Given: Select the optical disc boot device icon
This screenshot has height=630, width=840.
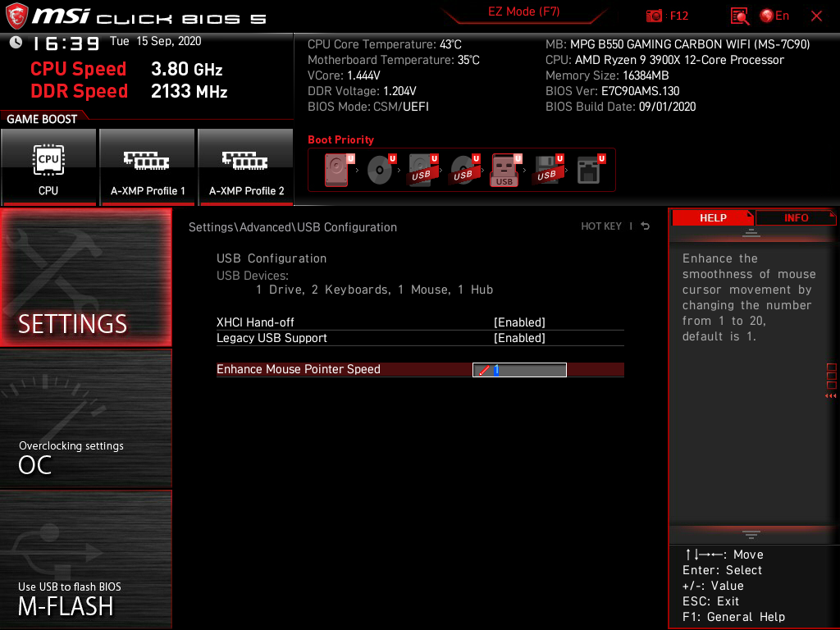Looking at the screenshot, I should (x=381, y=170).
